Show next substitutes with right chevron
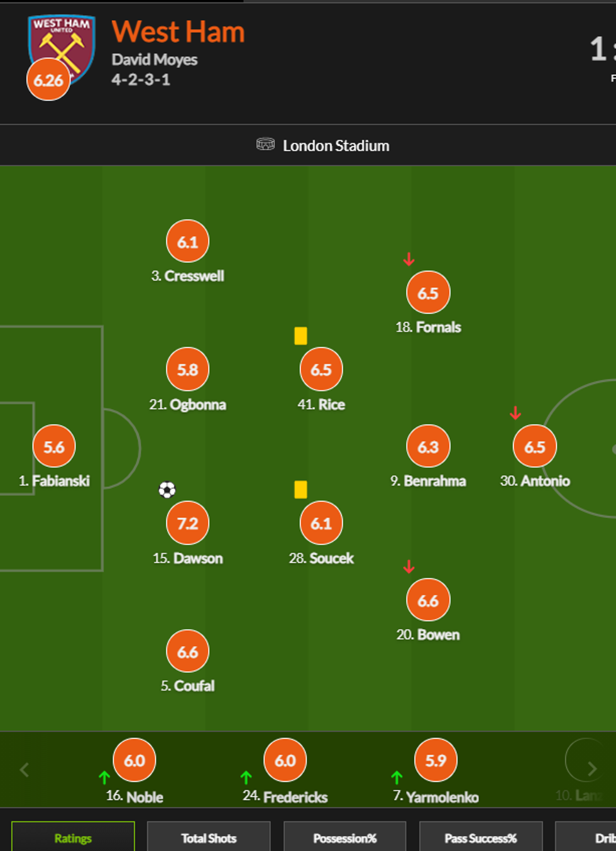The image size is (616, 851). pos(591,769)
